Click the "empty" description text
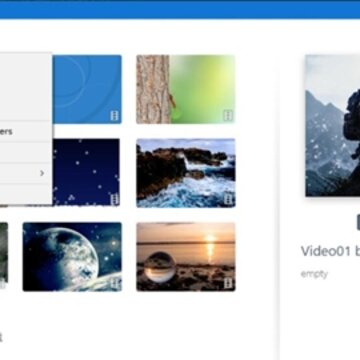The width and height of the screenshot is (360, 360). [314, 274]
